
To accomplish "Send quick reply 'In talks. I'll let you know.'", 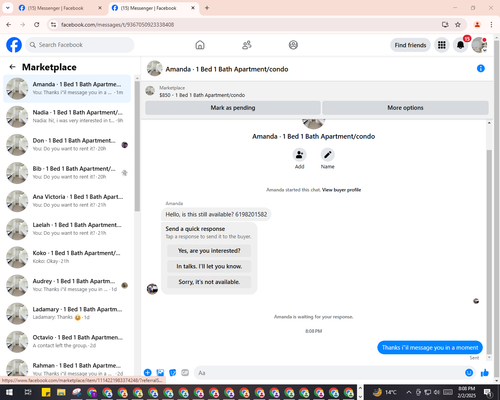I will [x=209, y=266].
